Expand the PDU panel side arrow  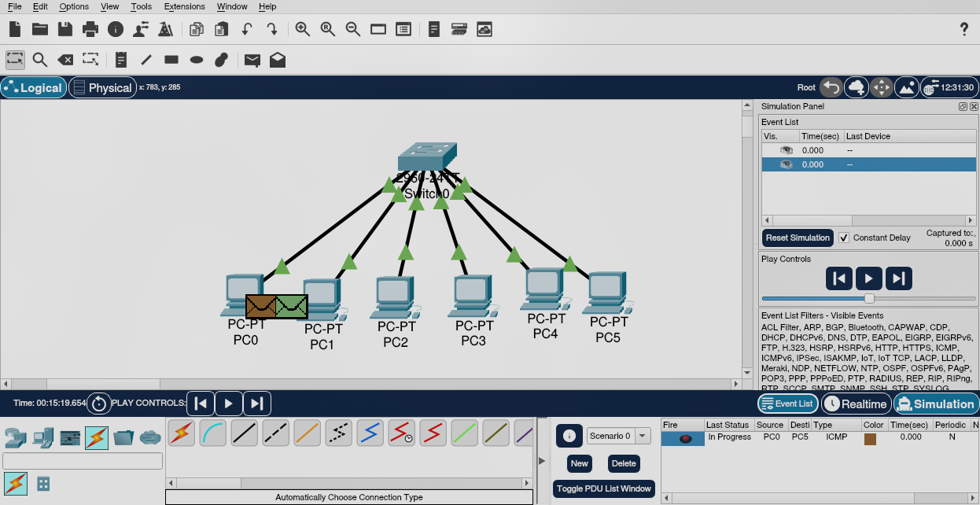tap(541, 460)
